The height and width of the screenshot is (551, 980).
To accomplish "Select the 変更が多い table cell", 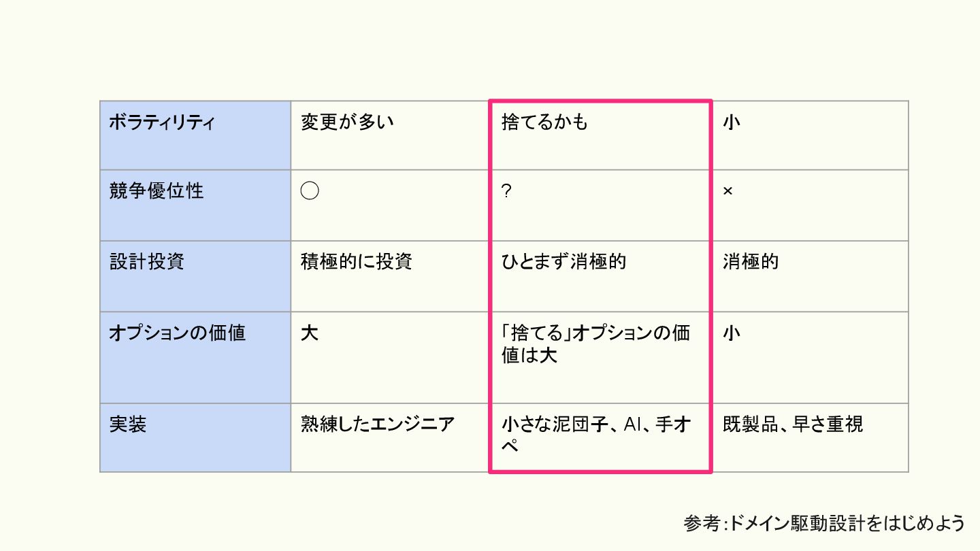I will point(389,135).
